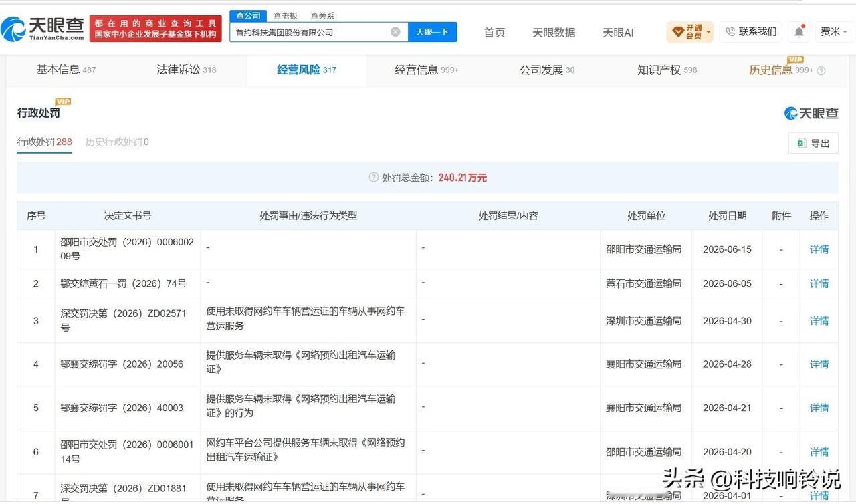Switch to the 查老板 search tab
This screenshot has height=504, width=856.
pyautogui.click(x=285, y=15)
